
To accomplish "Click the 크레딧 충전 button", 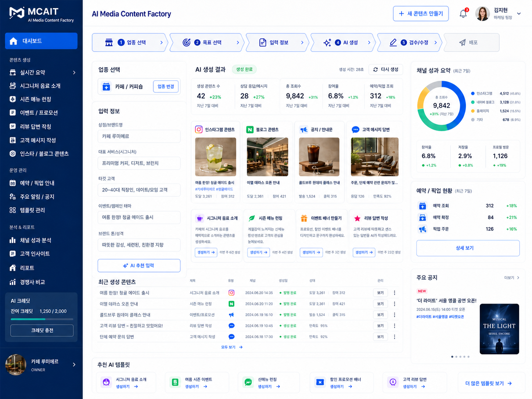I will (42, 330).
